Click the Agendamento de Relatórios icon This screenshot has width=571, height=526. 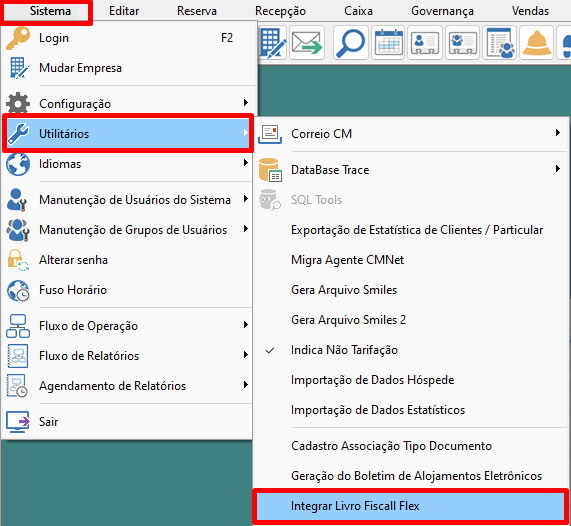pos(17,385)
